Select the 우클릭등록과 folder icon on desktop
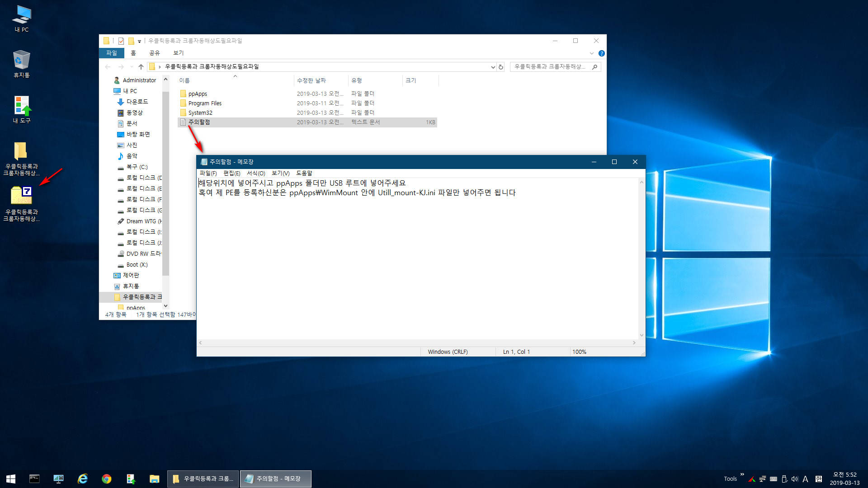Screen dimensions: 868x488 (x=21, y=158)
